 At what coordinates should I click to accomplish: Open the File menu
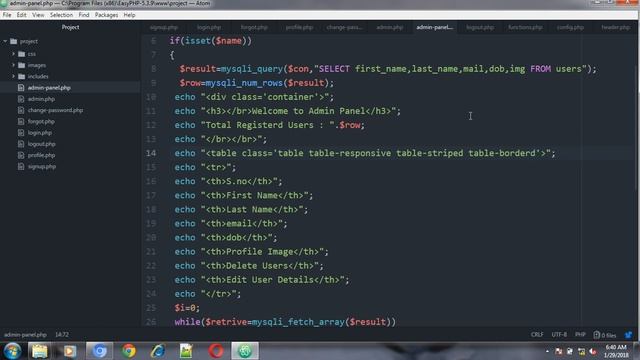[x=7, y=15]
